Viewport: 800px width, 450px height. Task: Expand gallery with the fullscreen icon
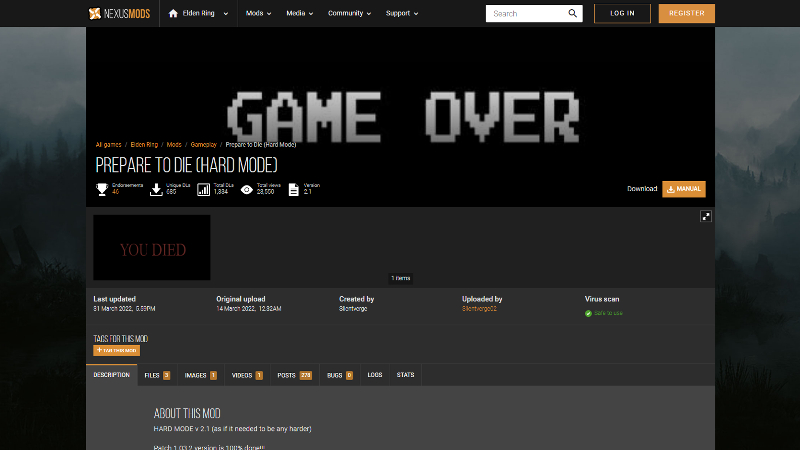coord(706,216)
